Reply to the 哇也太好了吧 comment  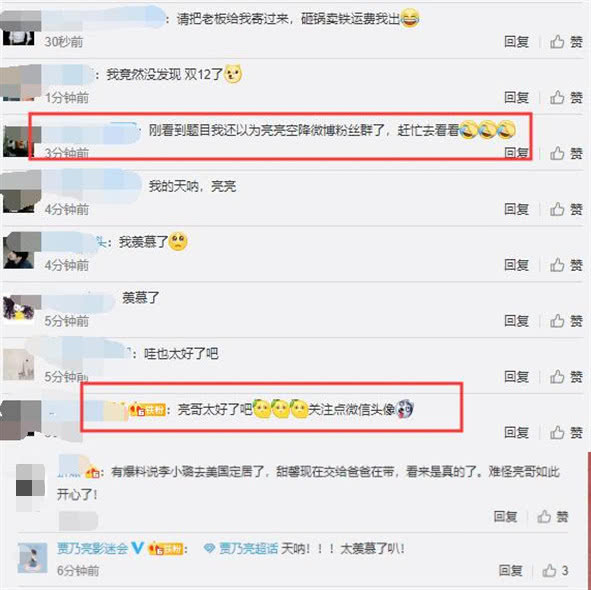tap(516, 376)
